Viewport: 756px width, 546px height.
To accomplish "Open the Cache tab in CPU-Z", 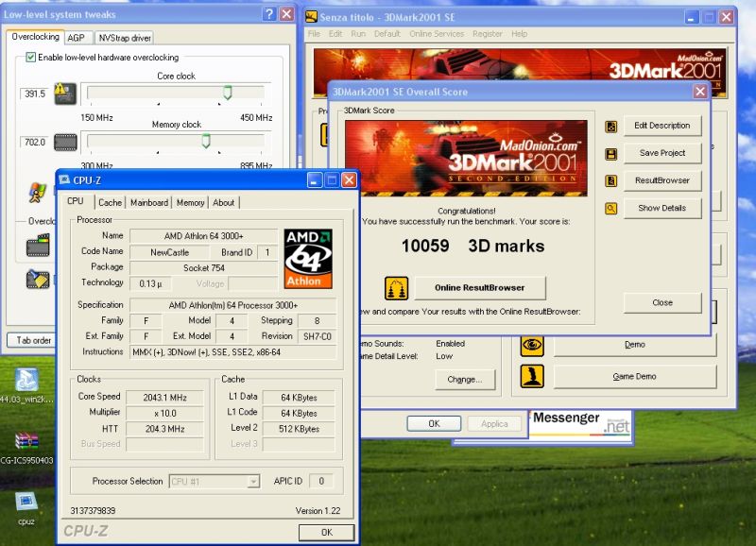I will [x=110, y=203].
